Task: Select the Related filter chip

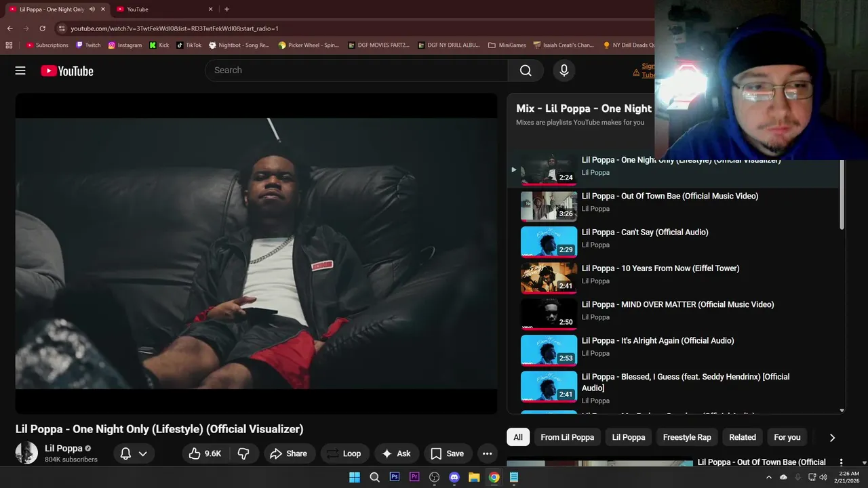Action: pyautogui.click(x=743, y=437)
